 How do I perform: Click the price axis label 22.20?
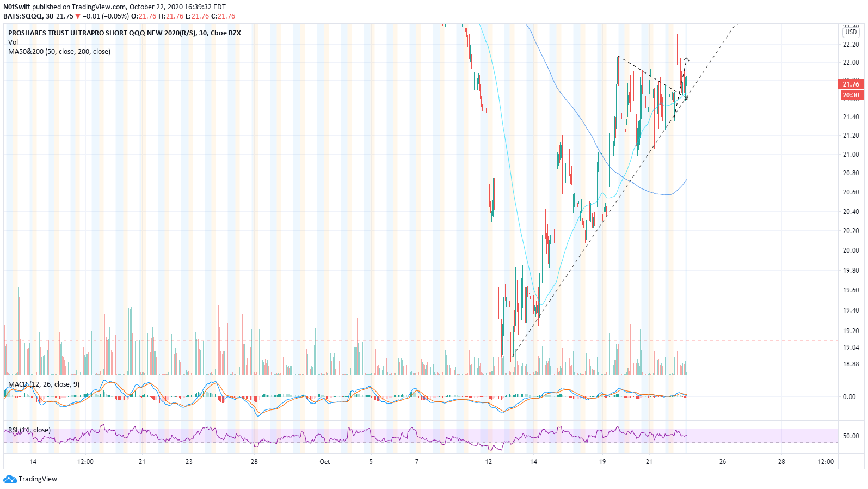[851, 45]
